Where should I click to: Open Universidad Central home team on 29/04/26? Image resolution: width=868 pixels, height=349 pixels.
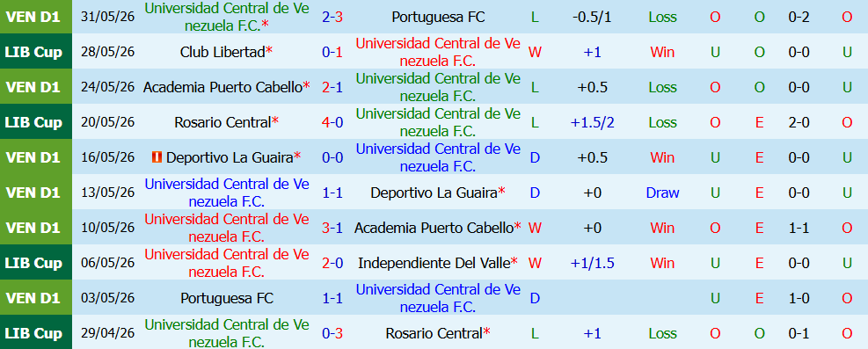(x=226, y=333)
